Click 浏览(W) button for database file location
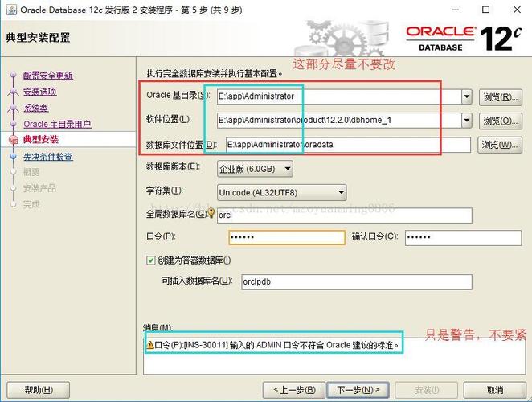This screenshot has width=532, height=402. tap(499, 145)
